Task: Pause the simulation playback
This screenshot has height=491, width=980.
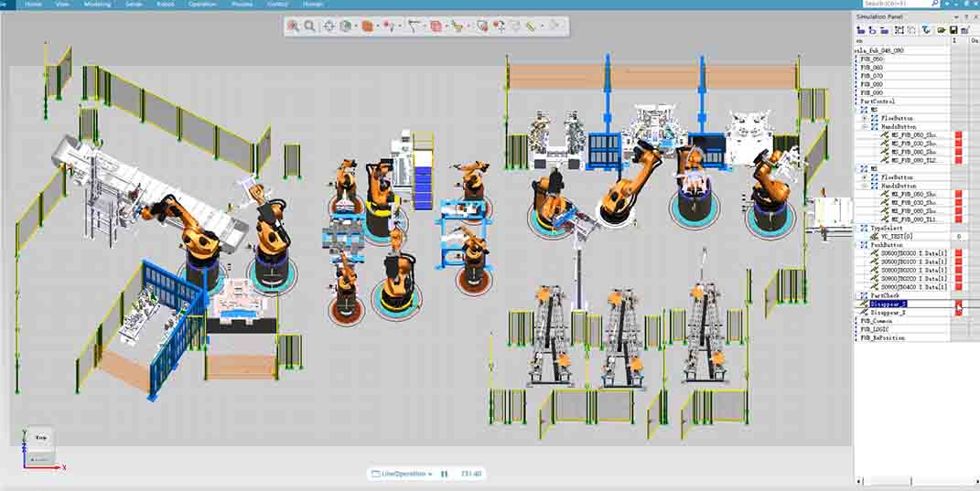Action: [x=445, y=474]
